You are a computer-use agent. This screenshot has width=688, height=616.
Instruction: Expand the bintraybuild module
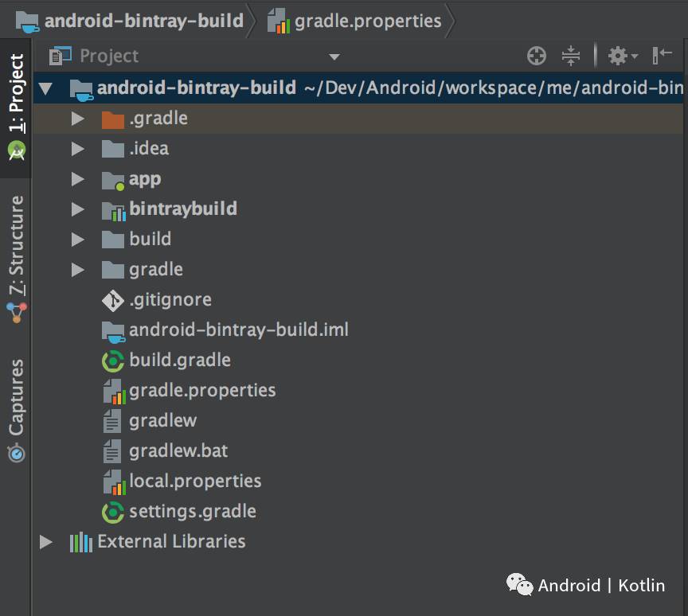tap(78, 209)
